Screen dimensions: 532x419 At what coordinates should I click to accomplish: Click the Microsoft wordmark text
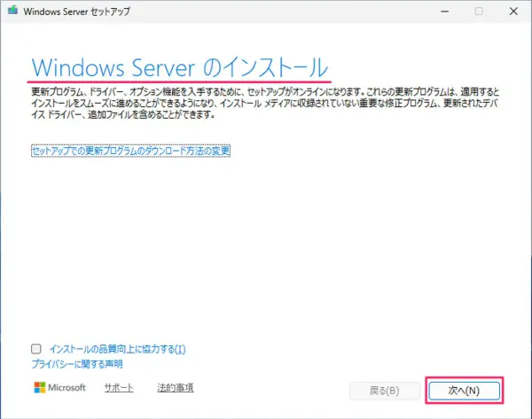click(67, 388)
